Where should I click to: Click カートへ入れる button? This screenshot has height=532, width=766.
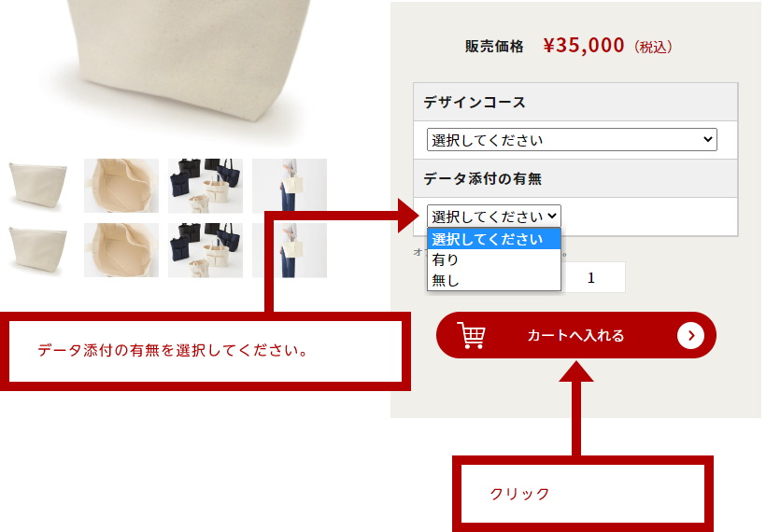(x=576, y=335)
